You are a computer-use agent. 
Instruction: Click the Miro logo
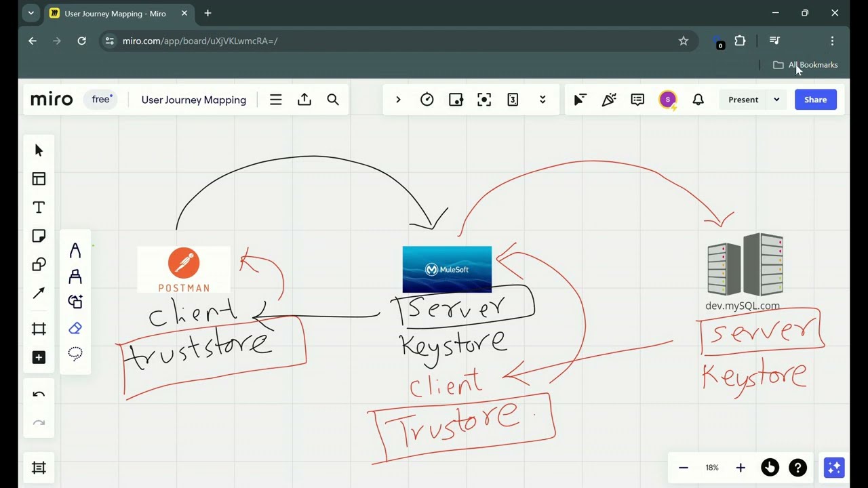coord(52,100)
